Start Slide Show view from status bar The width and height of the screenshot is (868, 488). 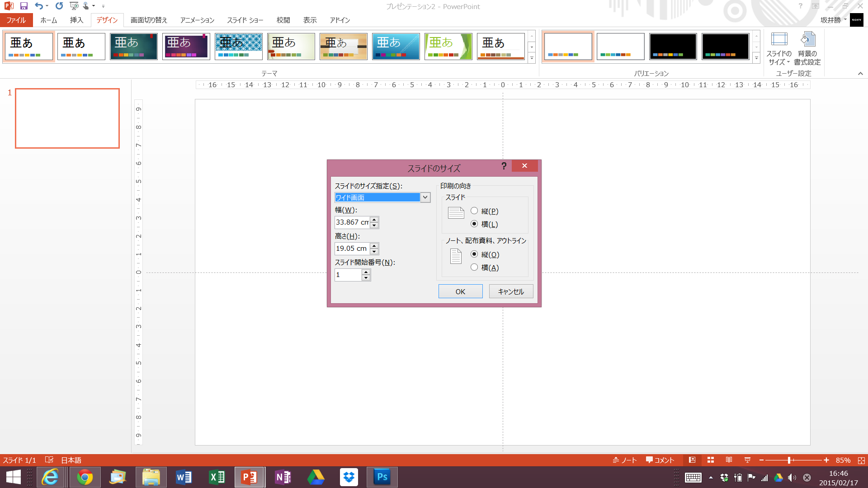pyautogui.click(x=747, y=460)
